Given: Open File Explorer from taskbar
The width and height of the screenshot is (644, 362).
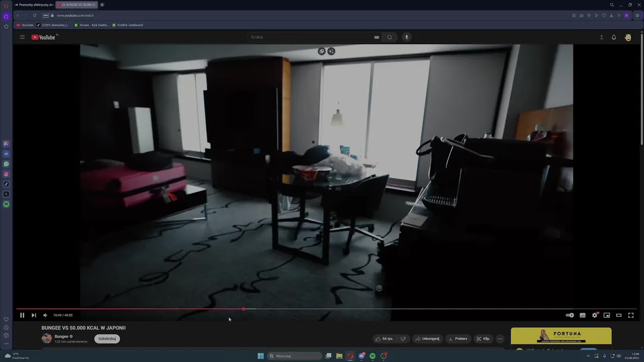Looking at the screenshot, I should pyautogui.click(x=339, y=356).
